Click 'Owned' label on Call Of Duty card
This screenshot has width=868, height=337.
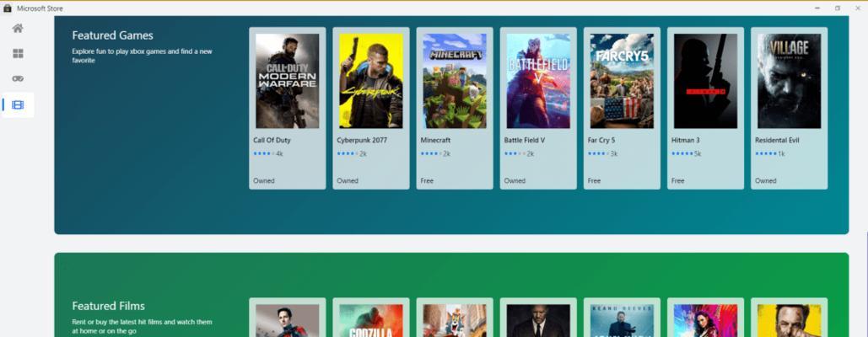coord(264,180)
